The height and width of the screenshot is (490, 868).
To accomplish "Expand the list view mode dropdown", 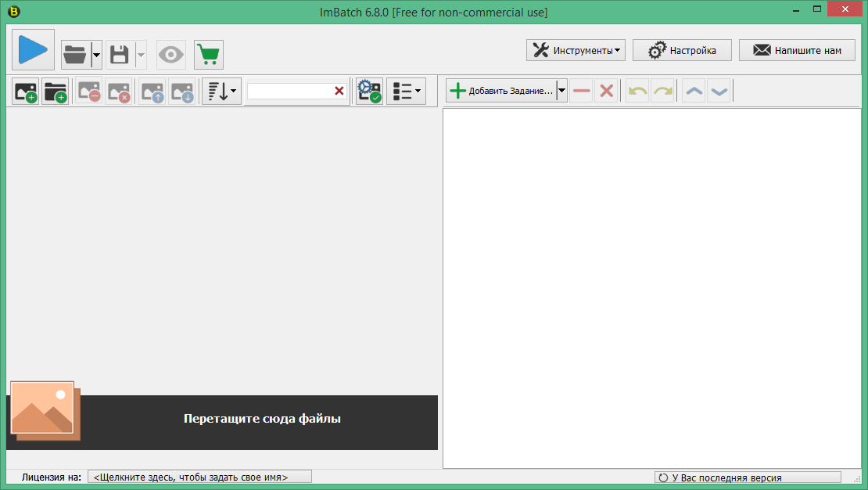I will [x=406, y=92].
